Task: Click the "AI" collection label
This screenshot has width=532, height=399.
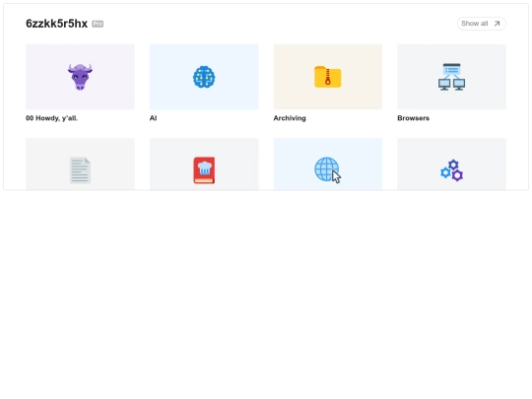Action: point(153,118)
